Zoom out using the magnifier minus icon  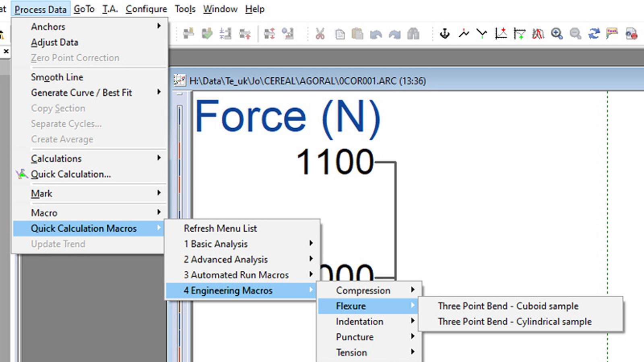(x=575, y=34)
